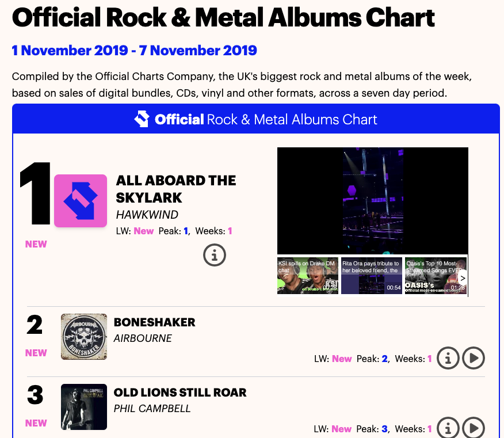Click the info icon for Boneshaker
Image resolution: width=504 pixels, height=438 pixels.
tap(448, 358)
